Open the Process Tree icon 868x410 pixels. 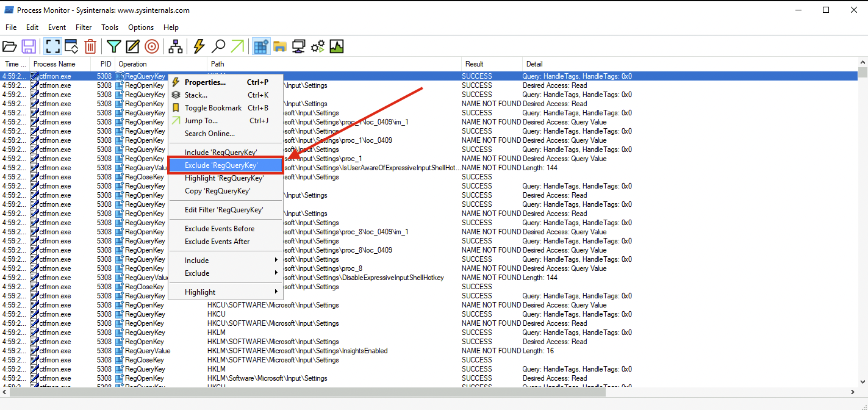176,46
